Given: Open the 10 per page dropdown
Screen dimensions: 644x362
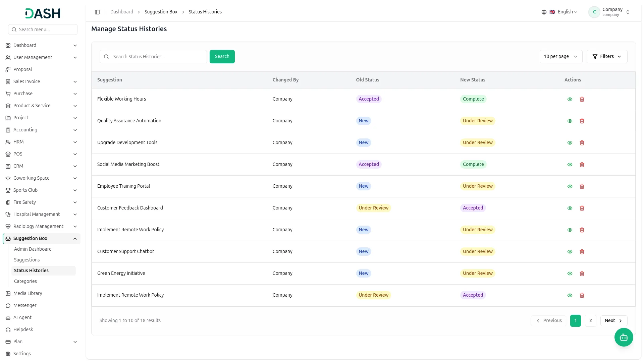Looking at the screenshot, I should pyautogui.click(x=561, y=57).
